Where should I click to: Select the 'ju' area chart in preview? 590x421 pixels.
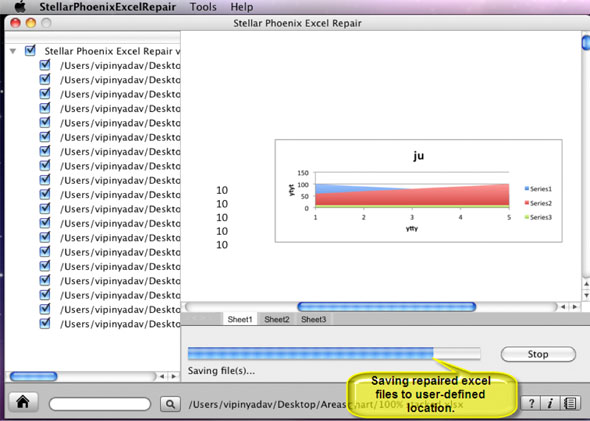point(418,191)
